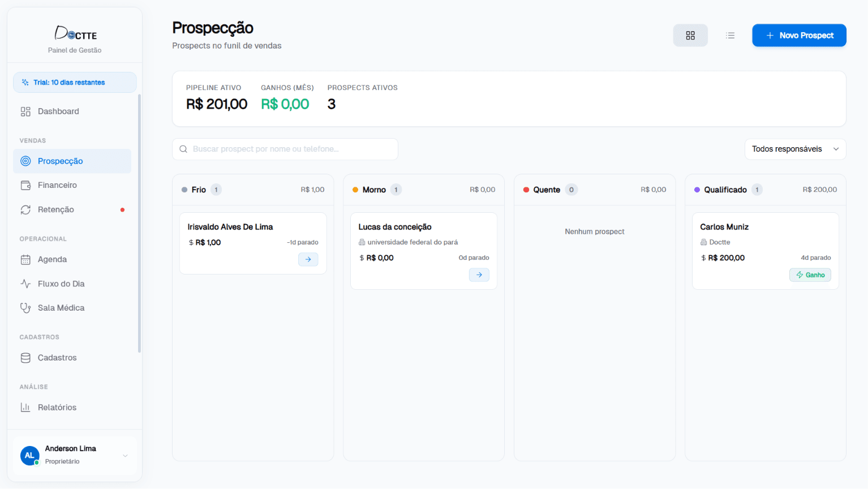868x489 pixels.
Task: Click the Relatórios bar chart icon
Action: 25,407
